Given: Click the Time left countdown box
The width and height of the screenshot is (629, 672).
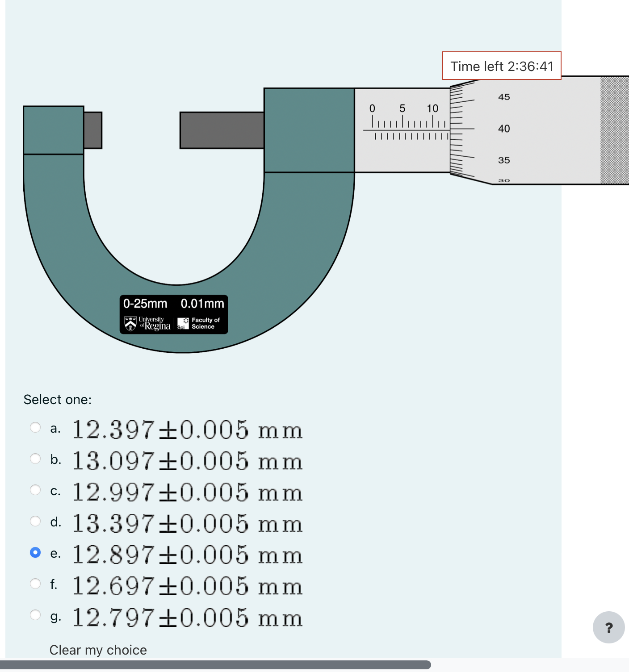Looking at the screenshot, I should tap(501, 66).
